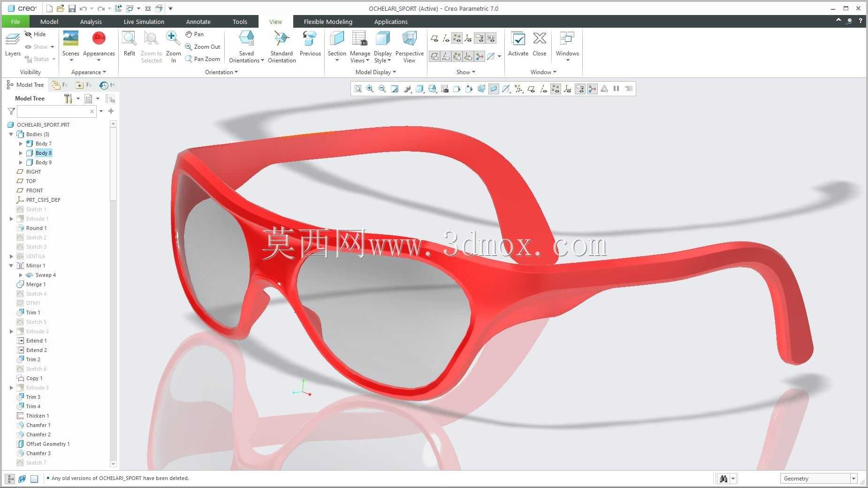Apply the Standard Orientation
This screenshot has width=868, height=488.
click(282, 47)
